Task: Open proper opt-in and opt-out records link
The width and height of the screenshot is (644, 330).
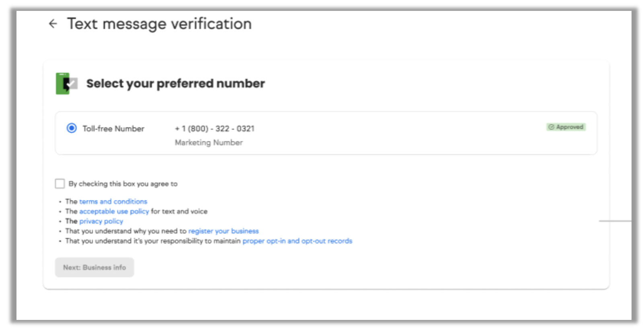Action: point(297,241)
